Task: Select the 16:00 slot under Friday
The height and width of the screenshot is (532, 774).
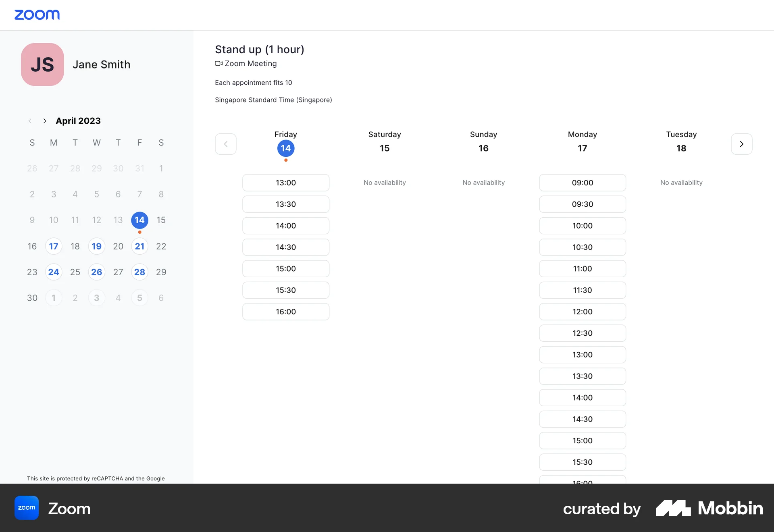Action: click(286, 312)
